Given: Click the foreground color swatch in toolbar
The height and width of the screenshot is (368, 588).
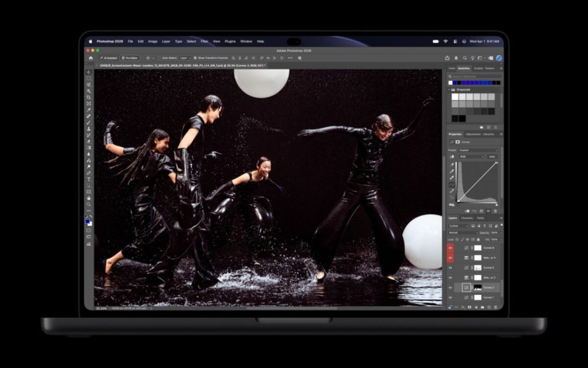Looking at the screenshot, I should pos(88,221).
